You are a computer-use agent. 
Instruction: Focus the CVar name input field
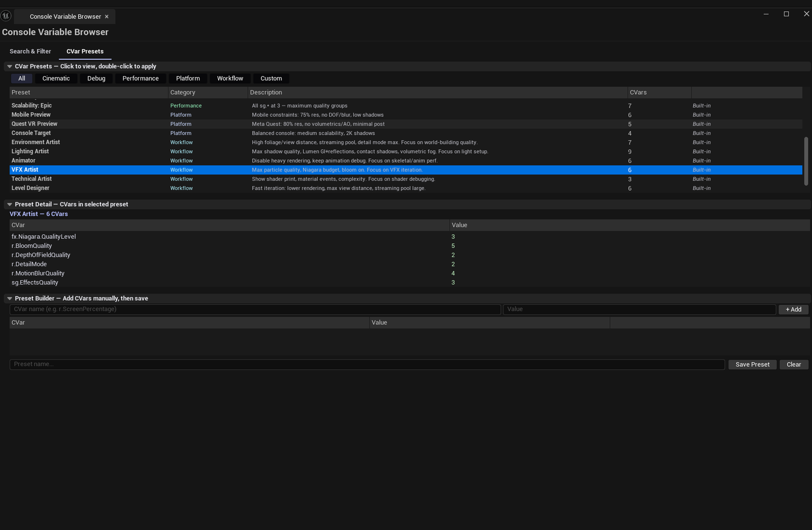click(x=255, y=309)
